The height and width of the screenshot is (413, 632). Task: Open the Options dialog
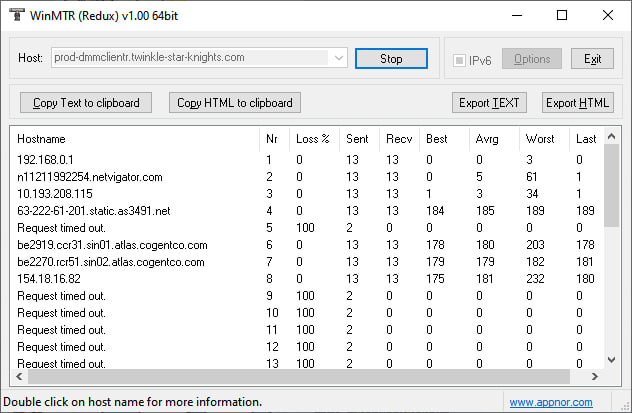(x=532, y=59)
